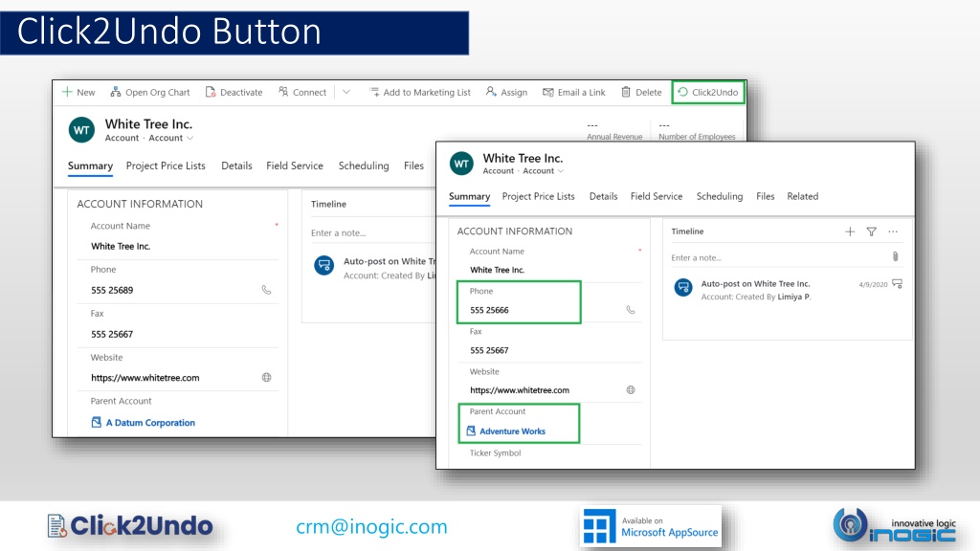Click the Ticker Symbol field label
Screen dimensions: 980x551
pyautogui.click(x=495, y=453)
